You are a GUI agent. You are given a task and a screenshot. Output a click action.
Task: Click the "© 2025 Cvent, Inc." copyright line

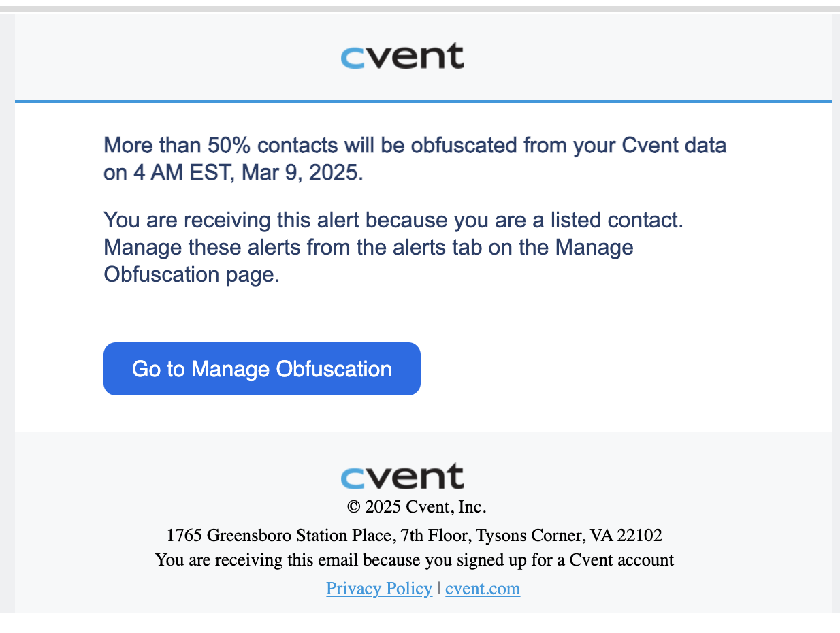417,506
